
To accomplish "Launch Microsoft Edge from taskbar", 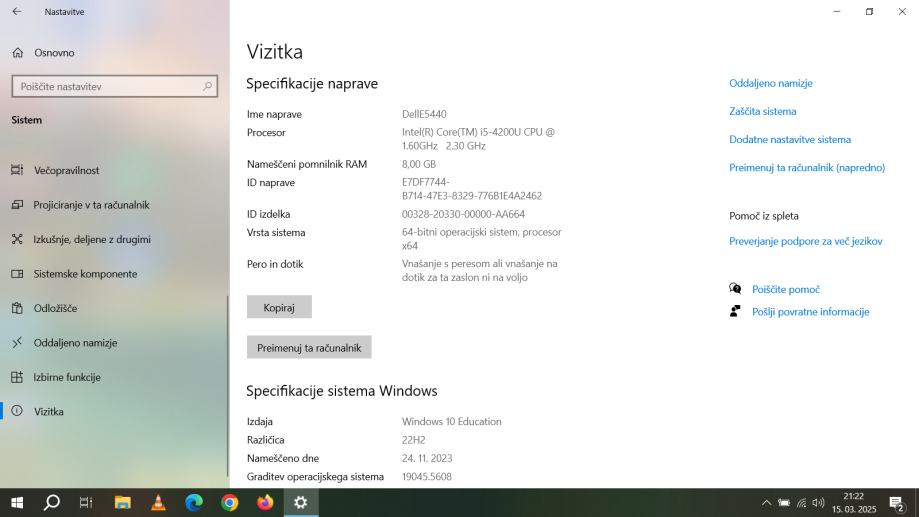I will click(194, 502).
